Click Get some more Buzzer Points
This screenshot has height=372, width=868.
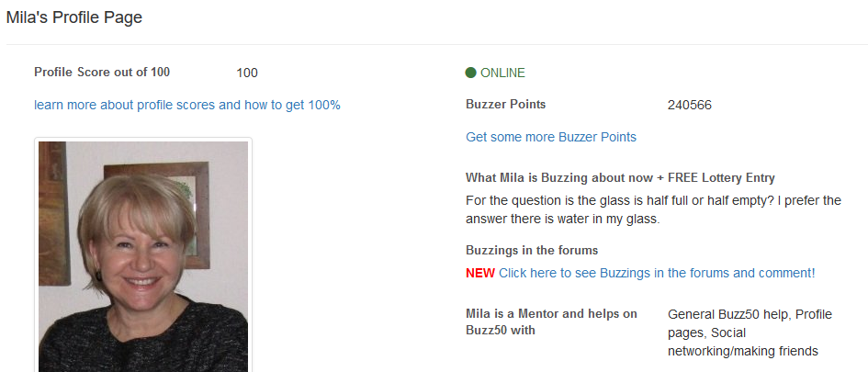click(551, 137)
